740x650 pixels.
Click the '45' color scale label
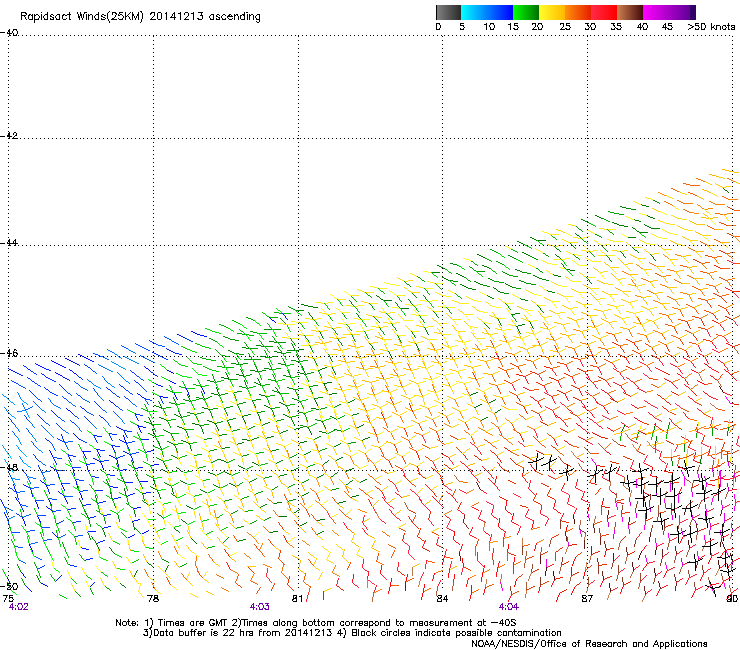(667, 27)
